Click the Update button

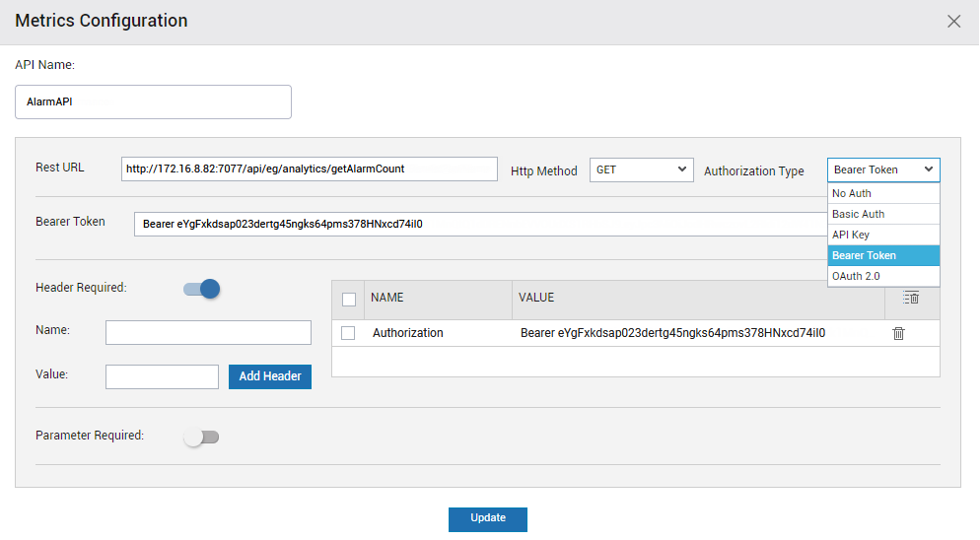[x=487, y=518]
